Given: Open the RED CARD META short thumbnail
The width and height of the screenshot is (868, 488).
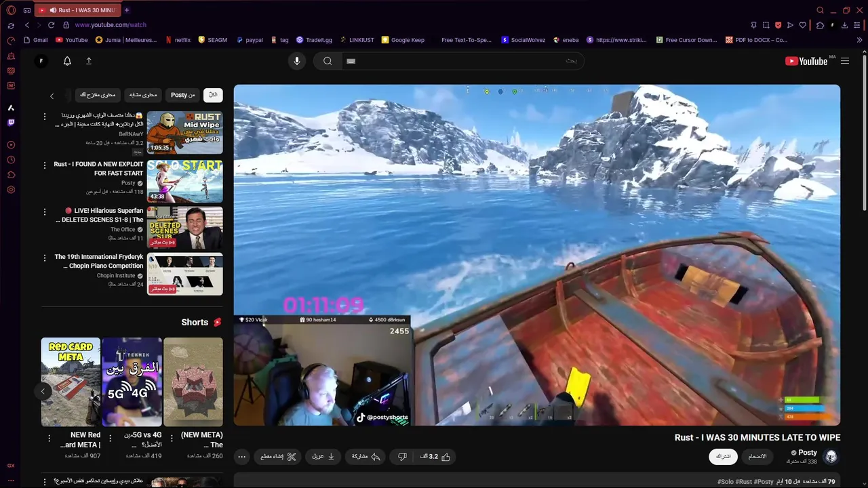Looking at the screenshot, I should (71, 382).
